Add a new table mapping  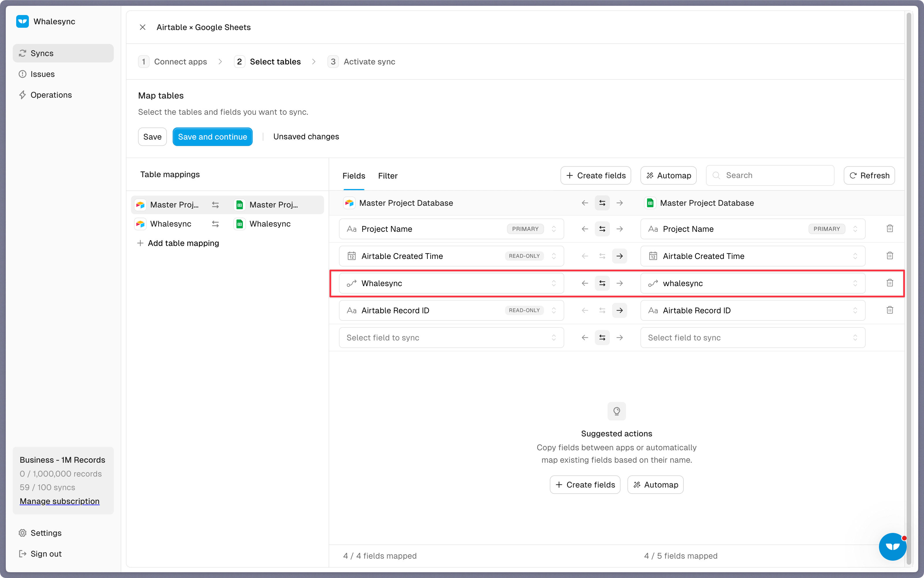(x=178, y=243)
